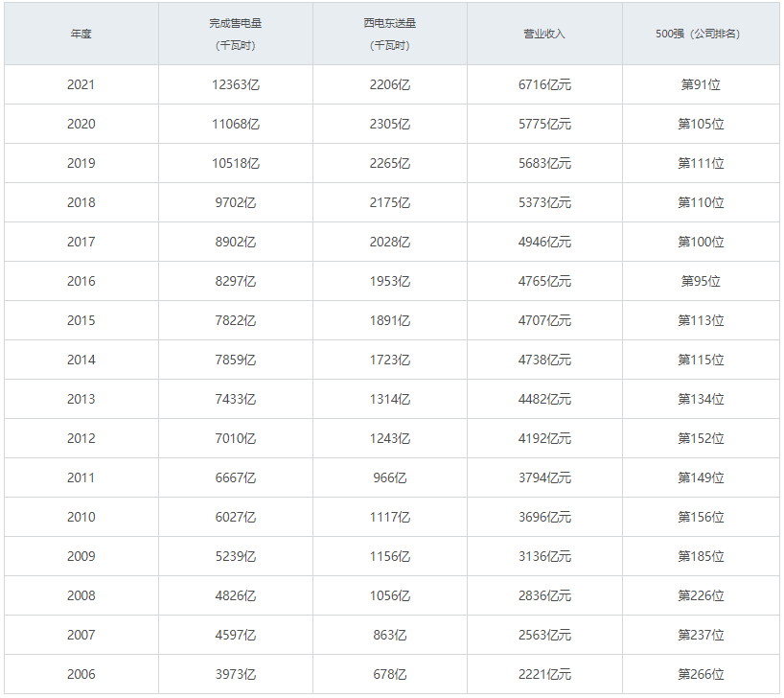This screenshot has width=784, height=698.
Task: Click the 966亿 cell
Action: click(x=390, y=477)
